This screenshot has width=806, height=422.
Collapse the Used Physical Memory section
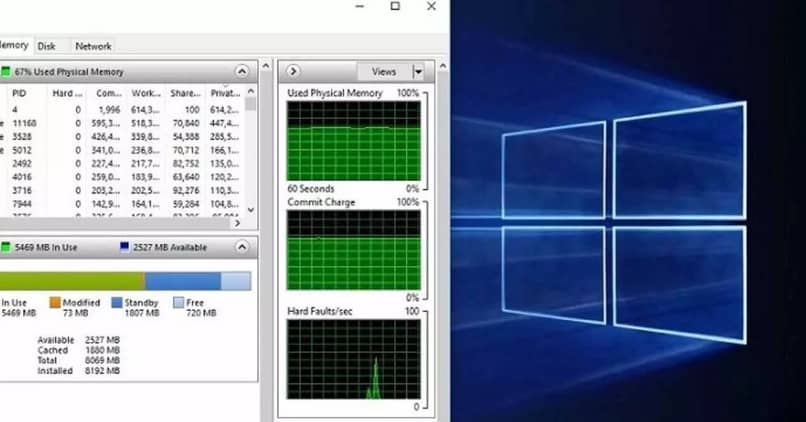click(242, 71)
